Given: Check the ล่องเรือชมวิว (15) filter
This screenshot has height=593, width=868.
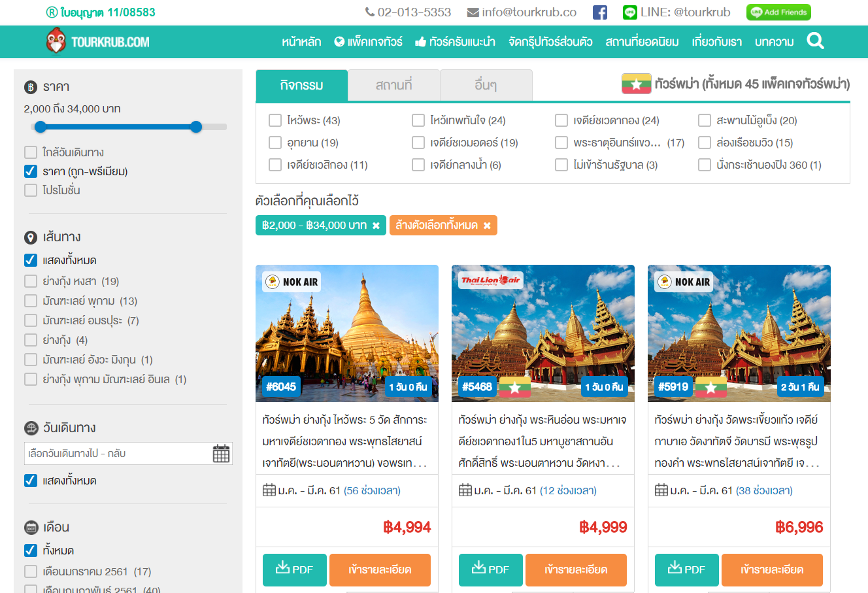Looking at the screenshot, I should [705, 143].
